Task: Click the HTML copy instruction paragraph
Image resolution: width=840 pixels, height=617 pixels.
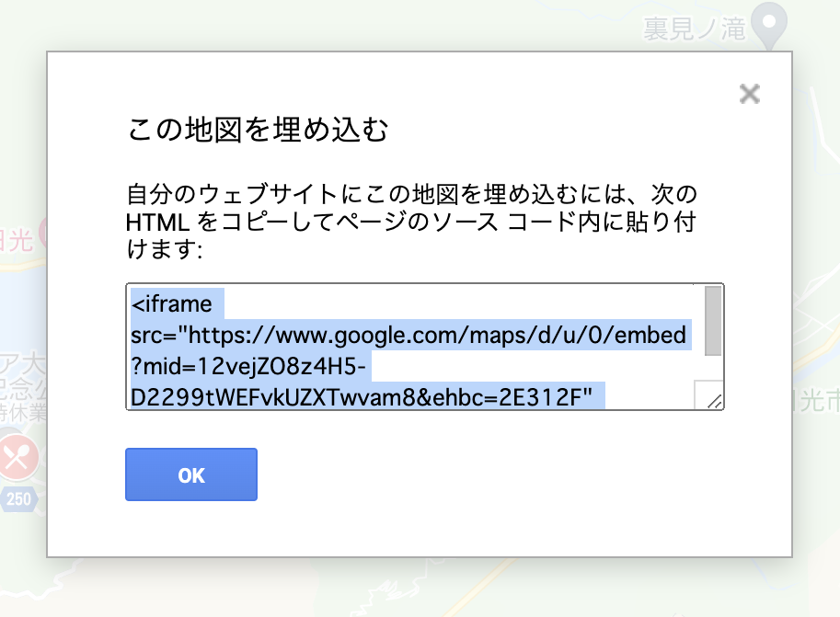Action: tap(411, 222)
